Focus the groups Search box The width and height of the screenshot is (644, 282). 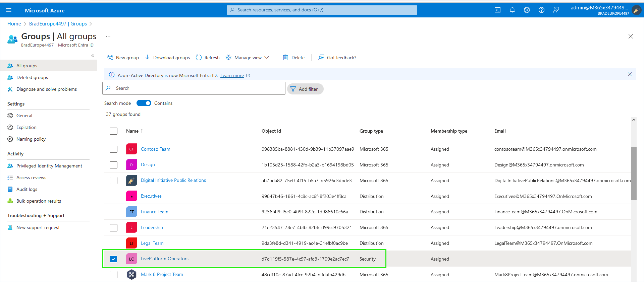(x=194, y=88)
